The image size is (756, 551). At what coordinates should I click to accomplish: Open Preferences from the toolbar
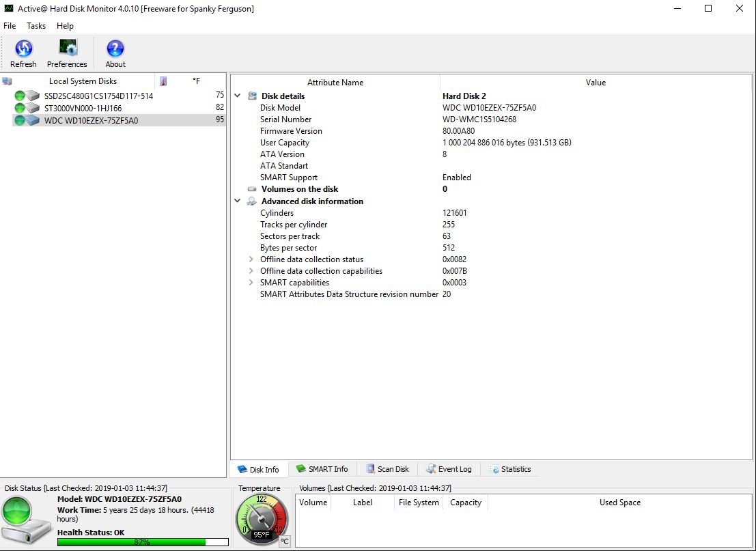click(67, 49)
